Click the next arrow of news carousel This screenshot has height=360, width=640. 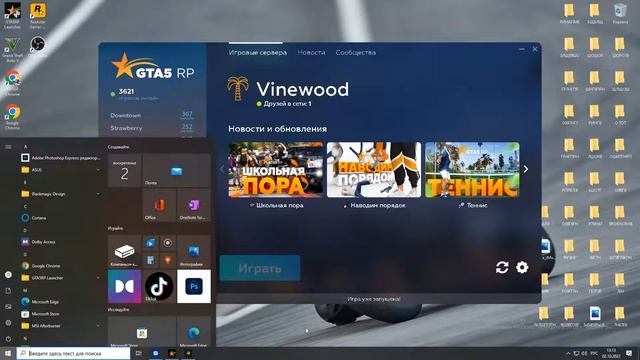(526, 169)
